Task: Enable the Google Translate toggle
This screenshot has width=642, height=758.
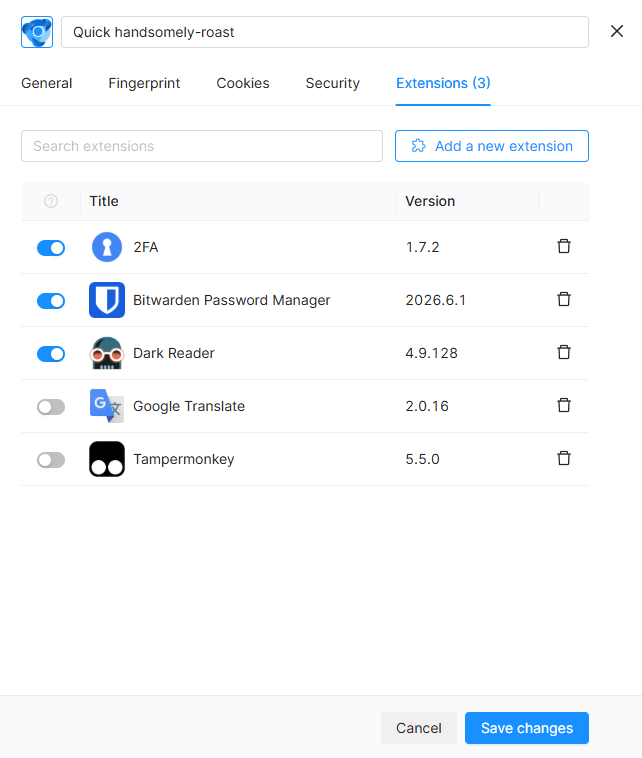Action: coord(51,407)
